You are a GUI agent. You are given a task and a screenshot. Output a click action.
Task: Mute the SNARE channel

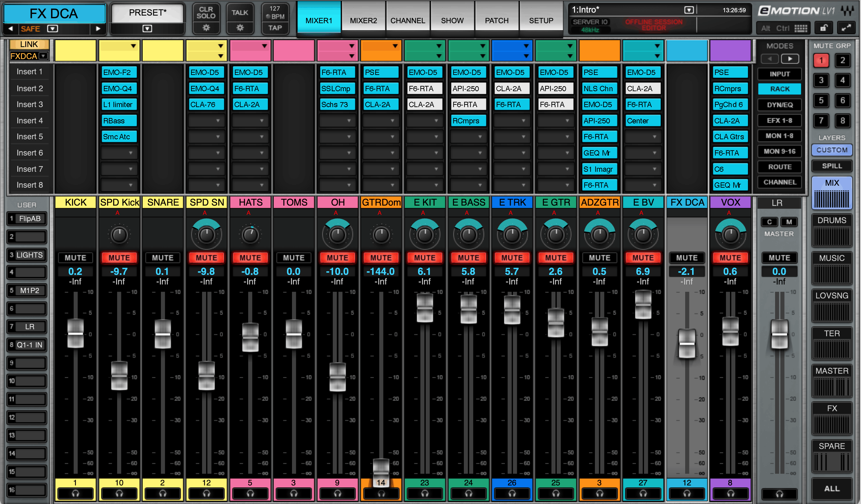coord(163,257)
